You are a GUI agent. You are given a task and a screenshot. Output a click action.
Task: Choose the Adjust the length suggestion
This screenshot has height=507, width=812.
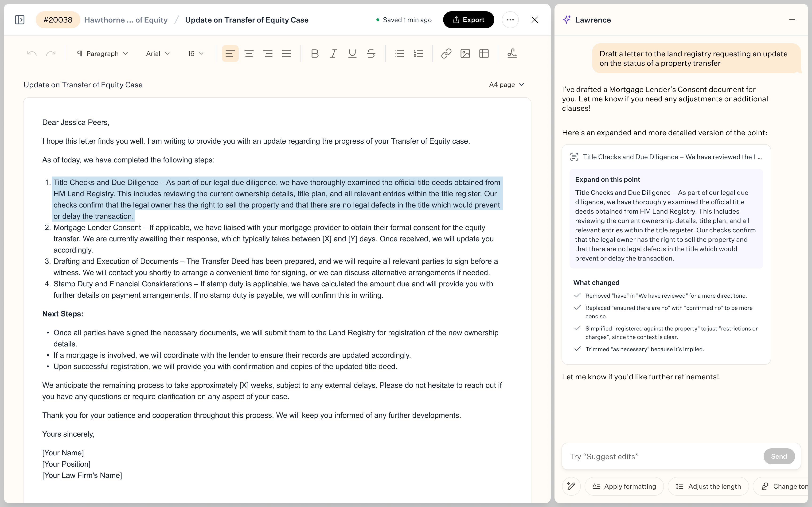coord(708,486)
